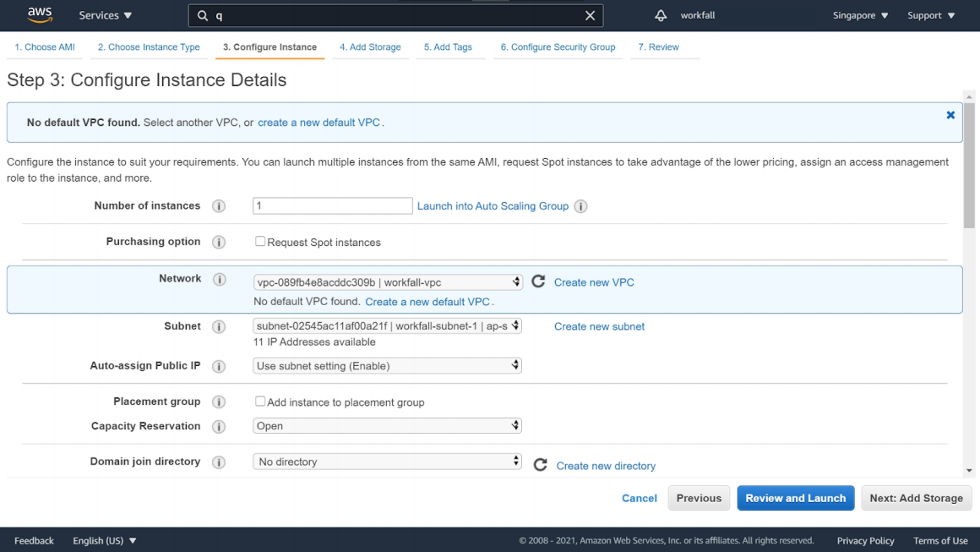The width and height of the screenshot is (980, 552).
Task: Open the notifications bell icon
Action: point(661,15)
